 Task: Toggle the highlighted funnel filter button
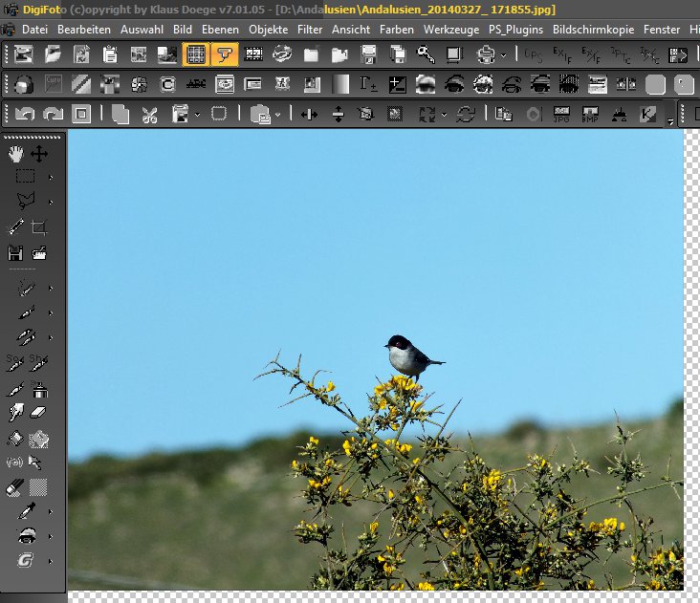pos(225,54)
